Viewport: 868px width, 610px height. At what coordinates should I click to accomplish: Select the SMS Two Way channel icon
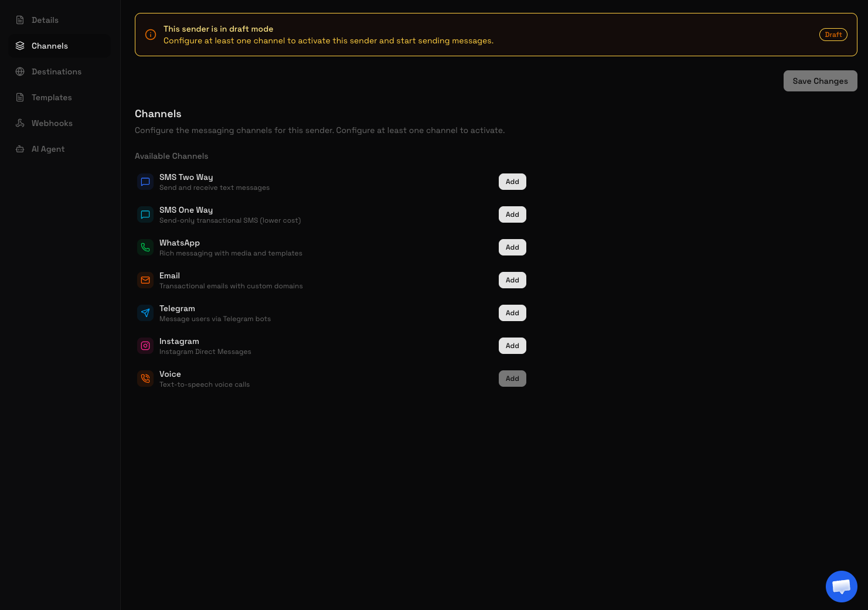pos(145,182)
